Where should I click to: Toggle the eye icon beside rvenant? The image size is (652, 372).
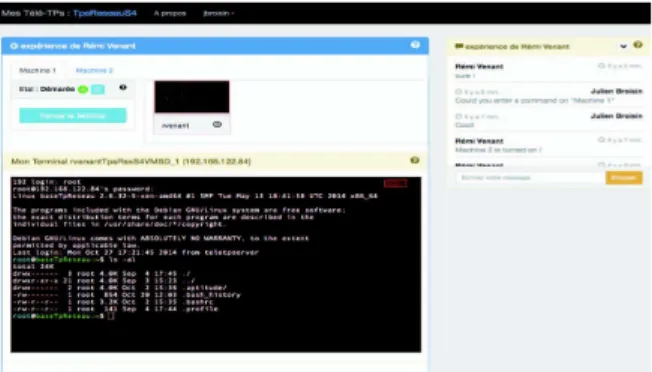217,125
